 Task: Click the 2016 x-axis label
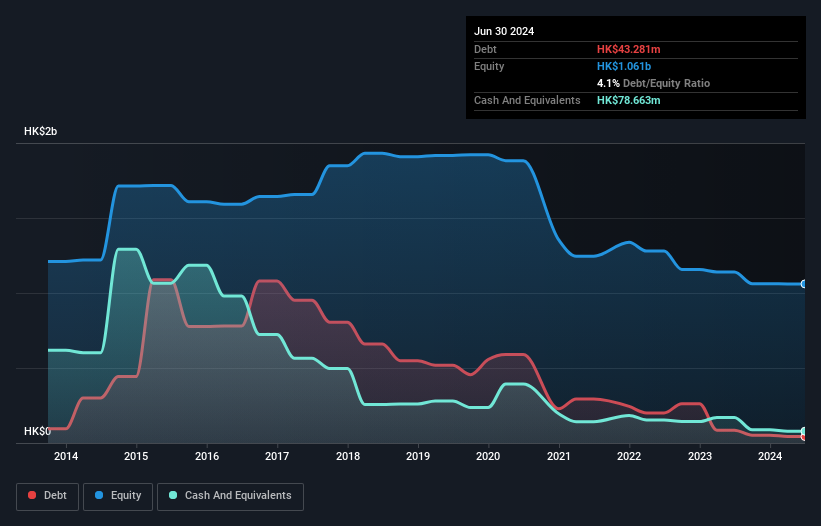pos(207,456)
